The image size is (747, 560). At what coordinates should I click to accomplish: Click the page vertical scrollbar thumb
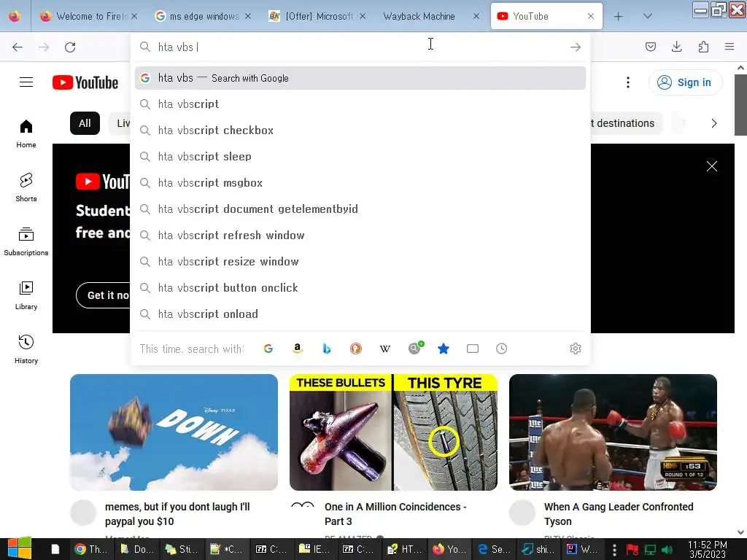tap(740, 105)
